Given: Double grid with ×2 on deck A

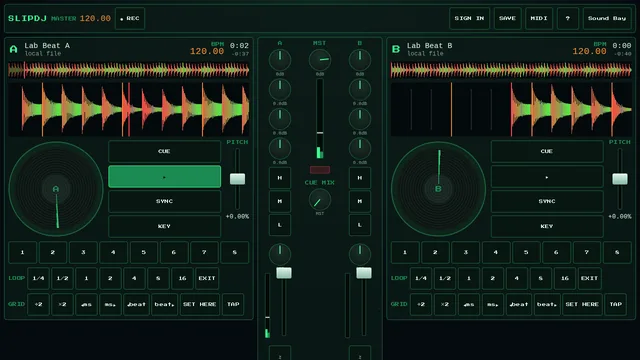Looking at the screenshot, I should [62, 304].
